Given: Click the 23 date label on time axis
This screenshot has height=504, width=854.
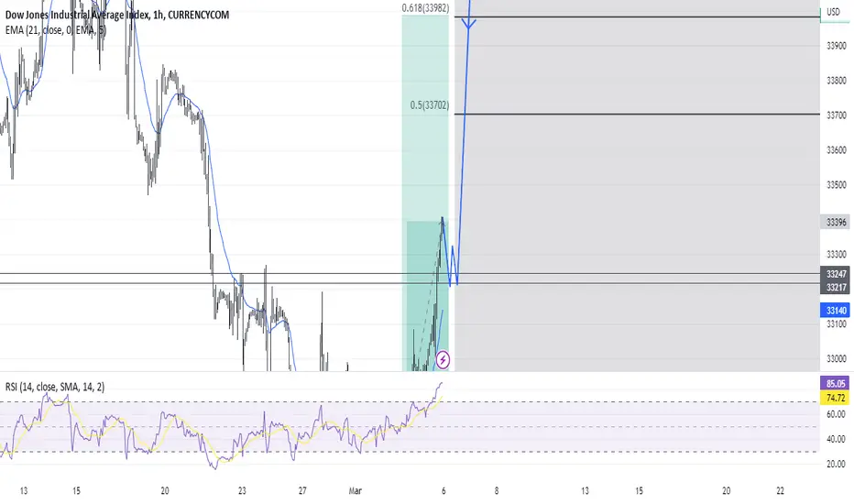Looking at the screenshot, I should 242,491.
